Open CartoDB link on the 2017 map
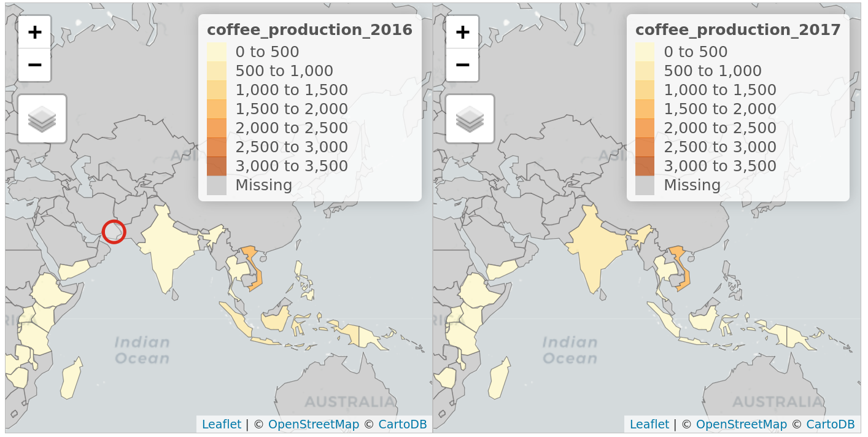 [831, 424]
